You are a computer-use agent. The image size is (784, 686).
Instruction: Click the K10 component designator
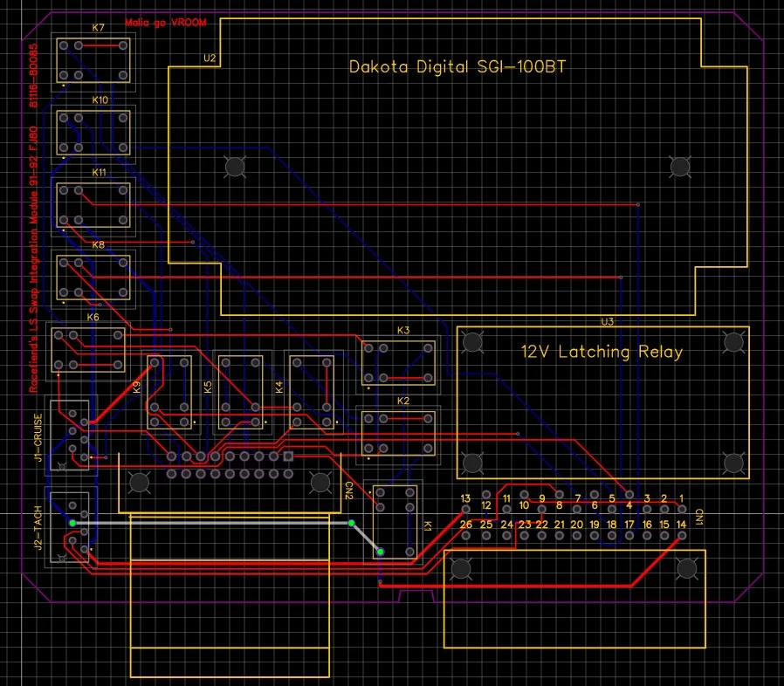(x=100, y=100)
